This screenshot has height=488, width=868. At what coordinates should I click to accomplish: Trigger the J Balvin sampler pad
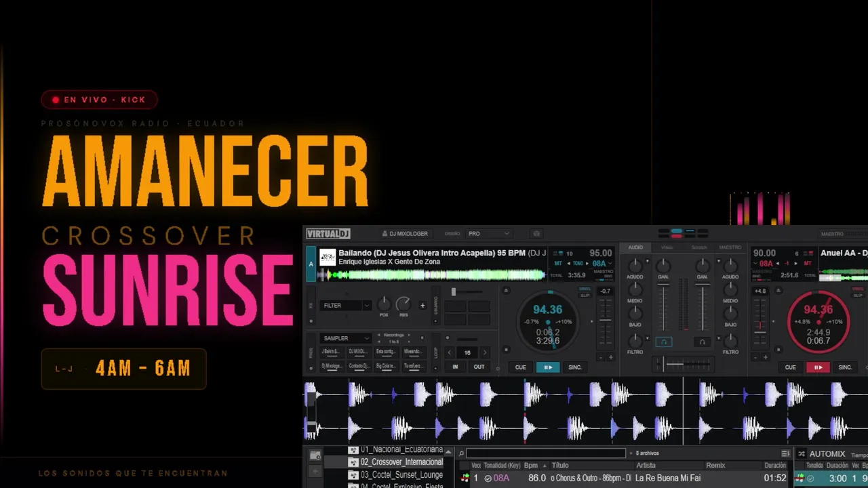coord(331,352)
